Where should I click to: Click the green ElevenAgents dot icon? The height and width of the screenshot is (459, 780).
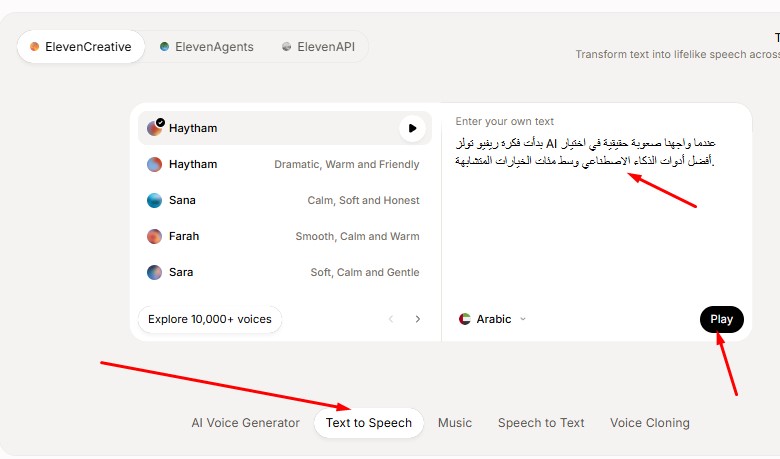pos(164,47)
